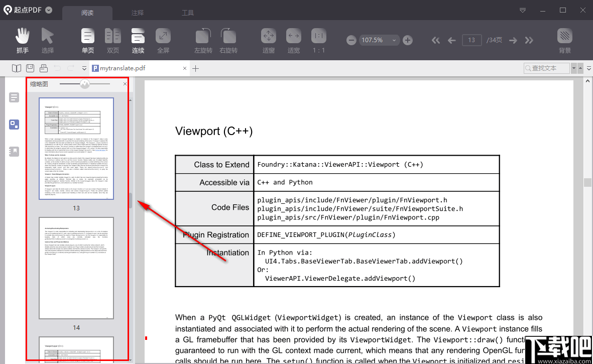Image resolution: width=593 pixels, height=364 pixels.
Task: Enter full screen mode
Action: [163, 40]
